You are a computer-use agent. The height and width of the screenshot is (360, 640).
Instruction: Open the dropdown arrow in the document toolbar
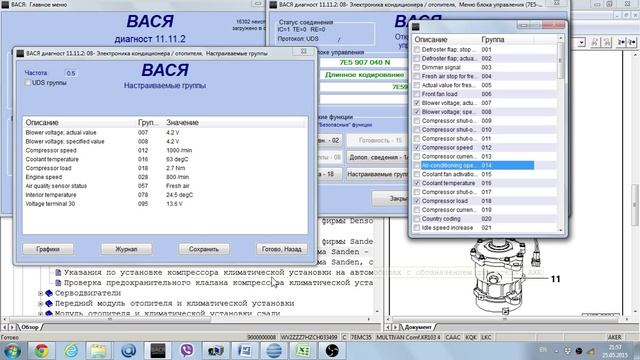point(582,42)
